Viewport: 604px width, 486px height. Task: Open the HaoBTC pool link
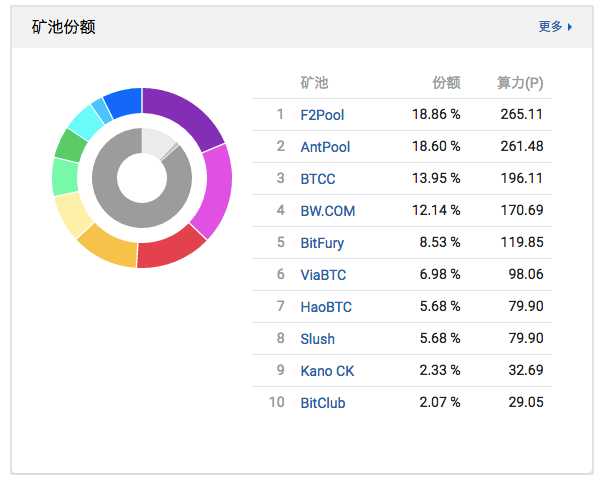326,307
